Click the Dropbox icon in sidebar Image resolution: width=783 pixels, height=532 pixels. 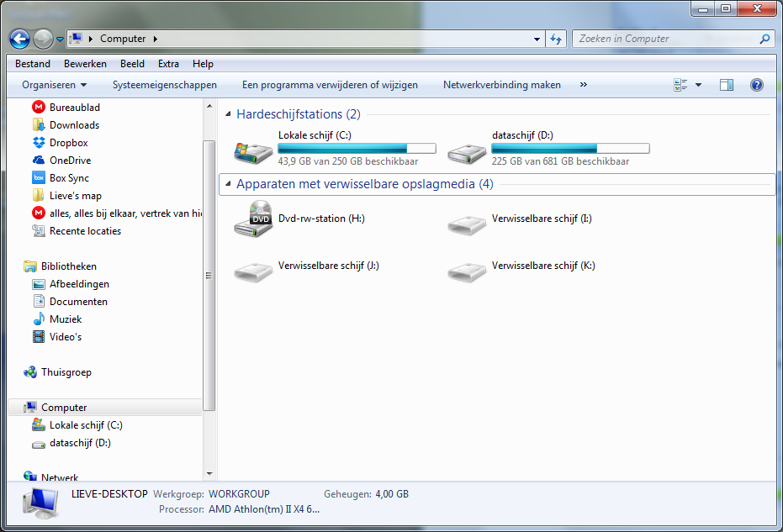click(39, 143)
